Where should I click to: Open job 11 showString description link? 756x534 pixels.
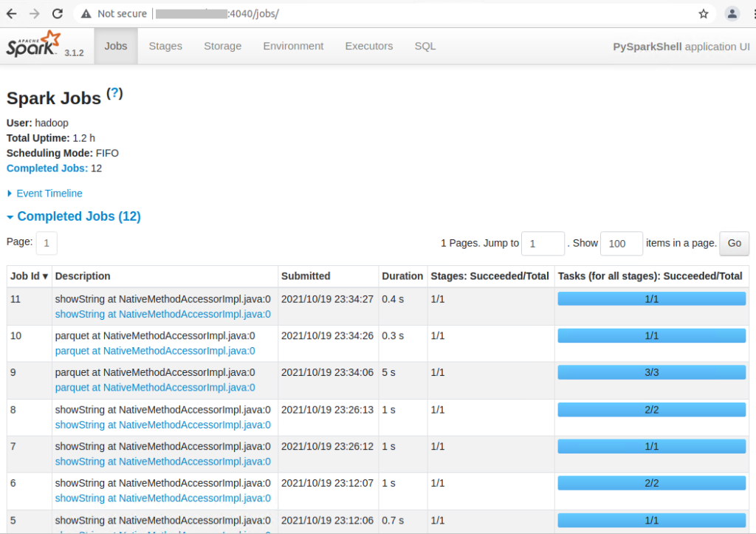pyautogui.click(x=162, y=314)
